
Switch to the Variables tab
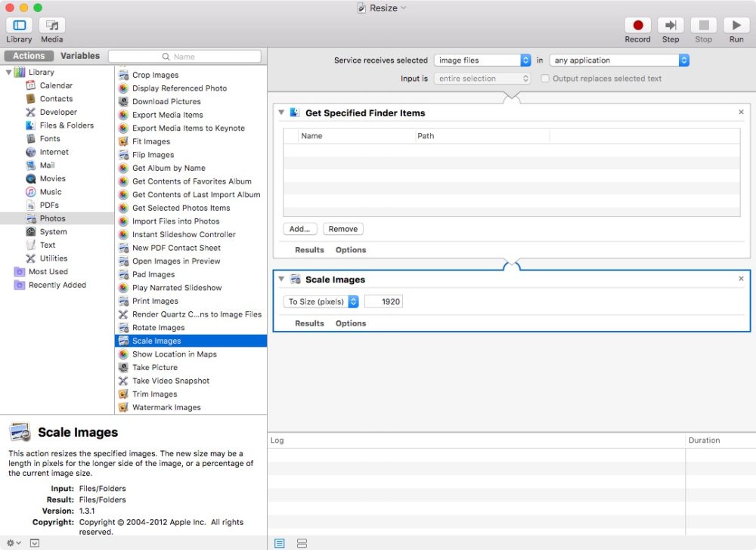tap(80, 55)
